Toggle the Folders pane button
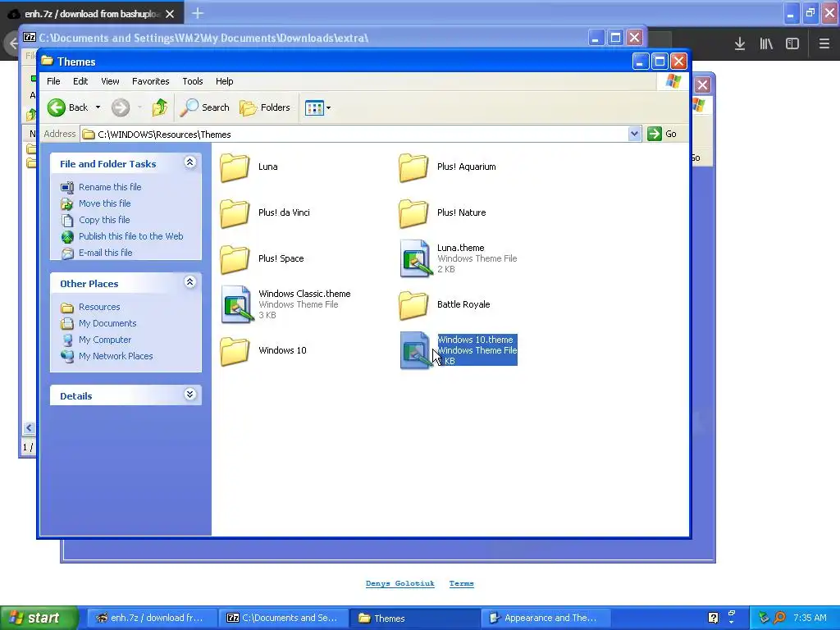This screenshot has width=840, height=630. 265,107
